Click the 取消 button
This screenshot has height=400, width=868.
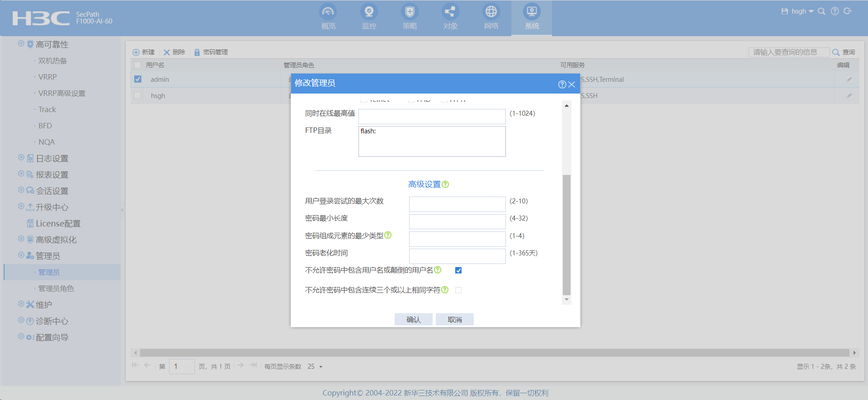point(454,320)
